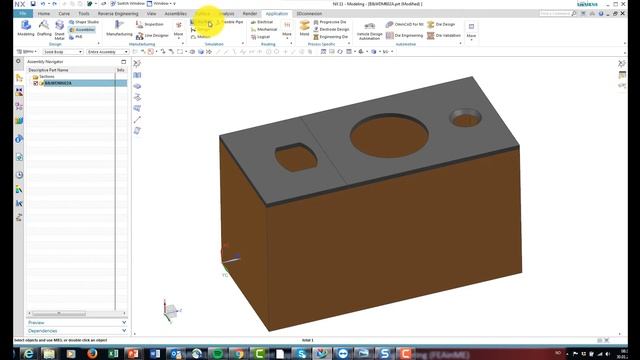Open Die Engineering
The height and width of the screenshot is (360, 640).
pyautogui.click(x=404, y=36)
